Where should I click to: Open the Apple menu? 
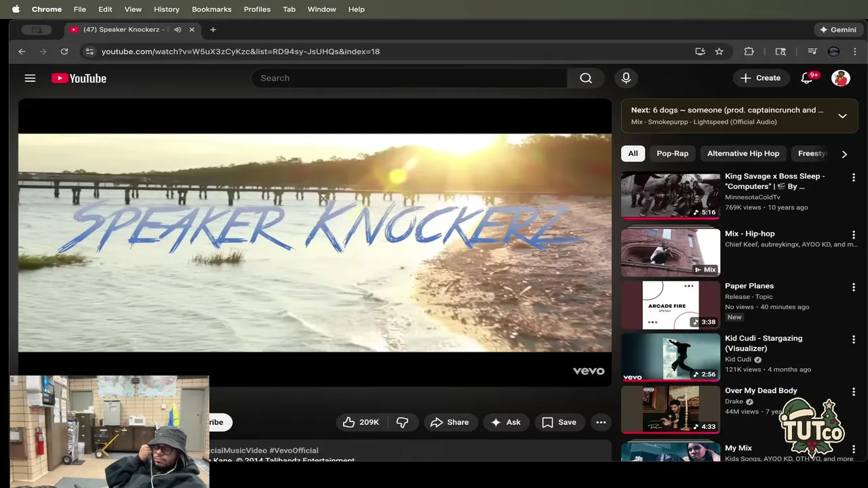(x=16, y=9)
